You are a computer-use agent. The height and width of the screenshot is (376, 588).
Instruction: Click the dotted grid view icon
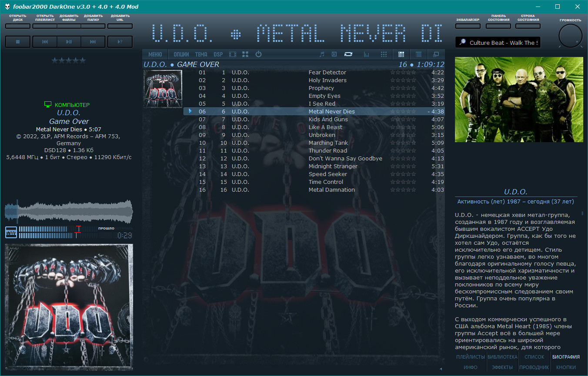[384, 54]
